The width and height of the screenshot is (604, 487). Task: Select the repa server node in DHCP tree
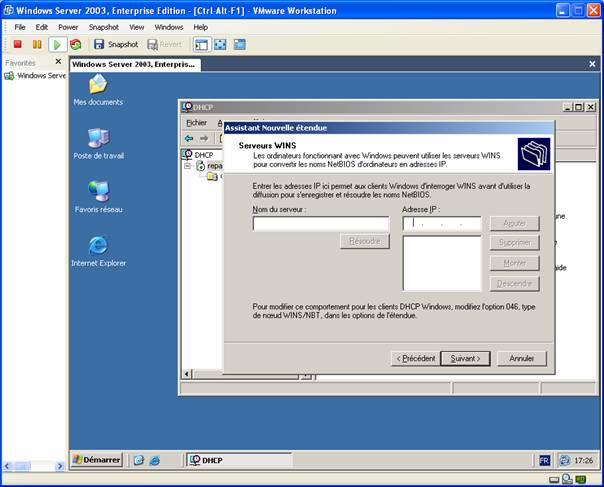pyautogui.click(x=210, y=166)
